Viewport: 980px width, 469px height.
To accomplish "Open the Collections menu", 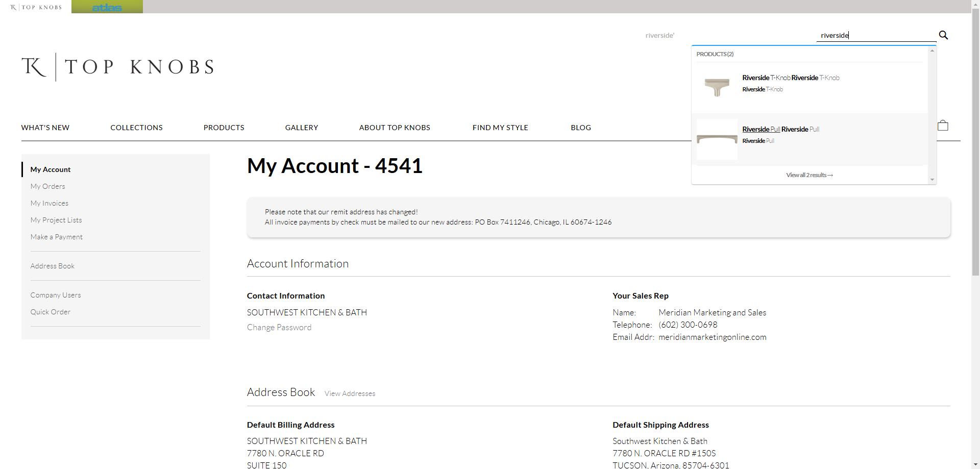I will point(136,128).
